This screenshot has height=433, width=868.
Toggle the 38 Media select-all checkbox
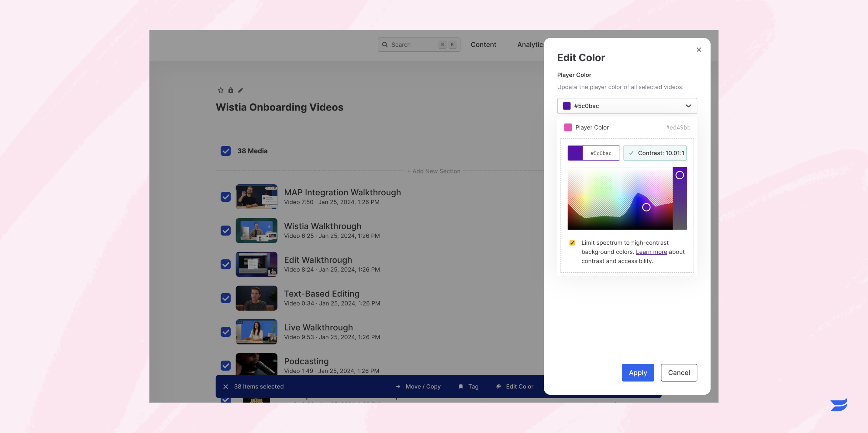(226, 151)
